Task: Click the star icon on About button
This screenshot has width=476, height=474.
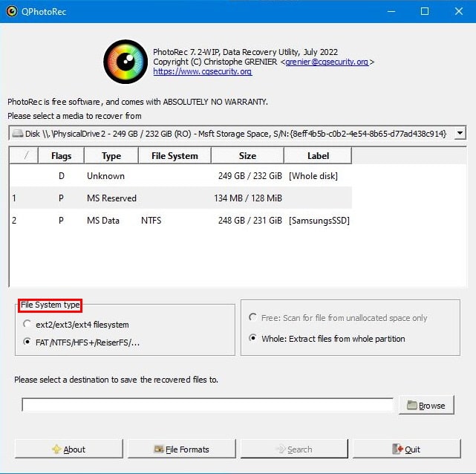Action: 56,449
